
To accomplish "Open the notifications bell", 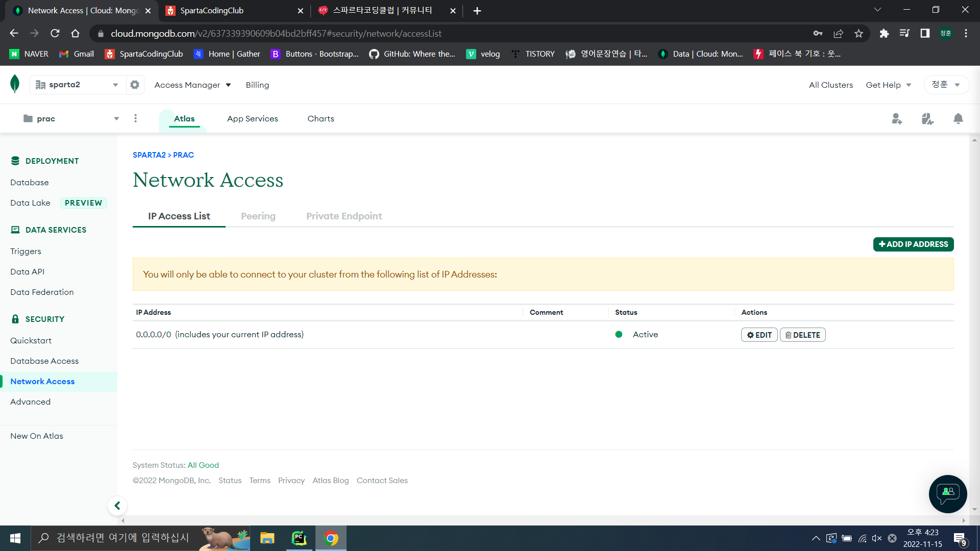I will (958, 119).
